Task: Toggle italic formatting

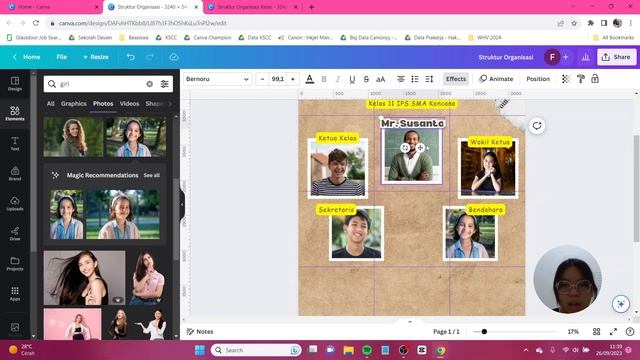Action: pos(338,79)
